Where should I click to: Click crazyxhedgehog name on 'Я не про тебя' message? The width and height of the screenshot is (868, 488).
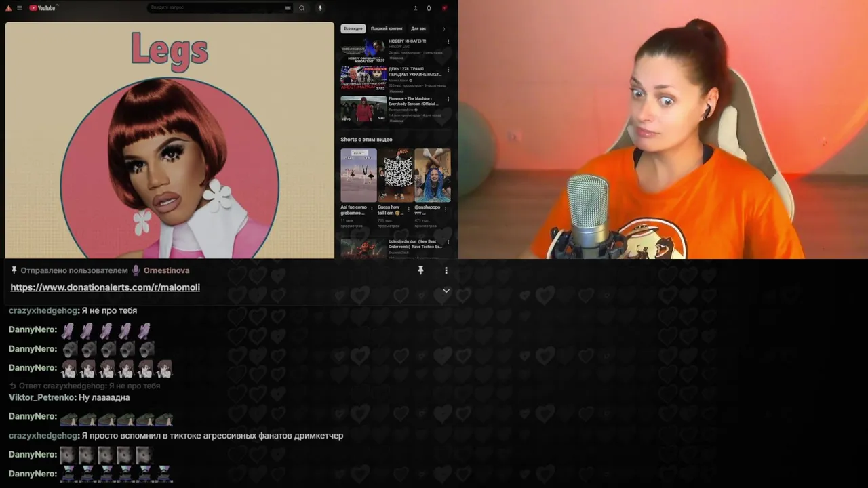(43, 310)
